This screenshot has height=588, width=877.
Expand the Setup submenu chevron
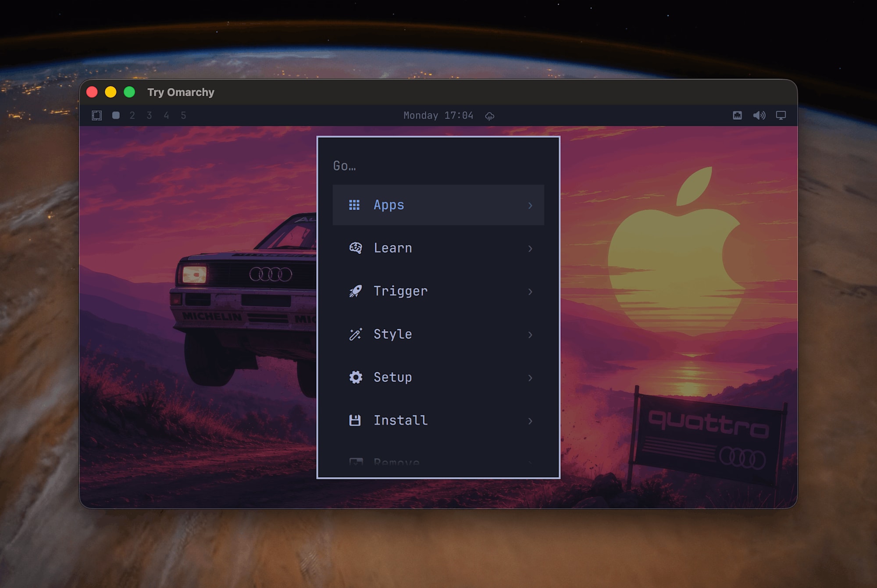pyautogui.click(x=530, y=378)
